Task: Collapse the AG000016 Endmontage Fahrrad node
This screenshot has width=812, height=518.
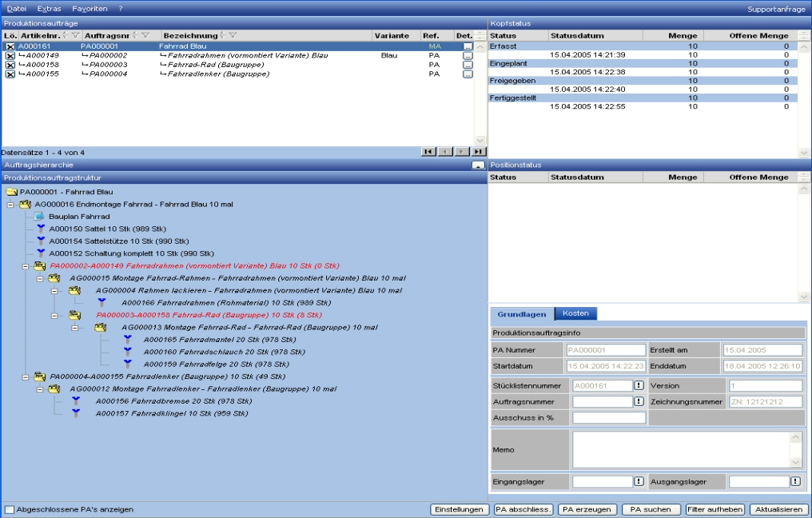Action: pyautogui.click(x=10, y=205)
